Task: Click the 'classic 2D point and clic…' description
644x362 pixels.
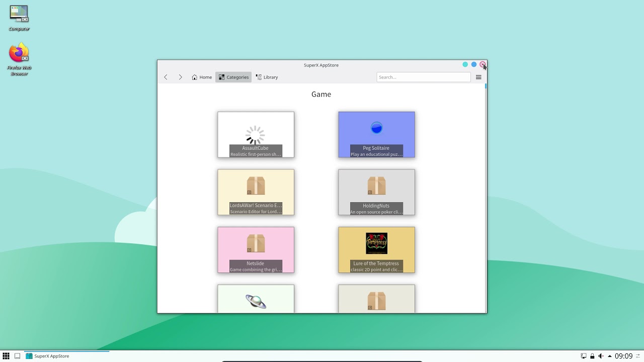Action: tap(376, 270)
